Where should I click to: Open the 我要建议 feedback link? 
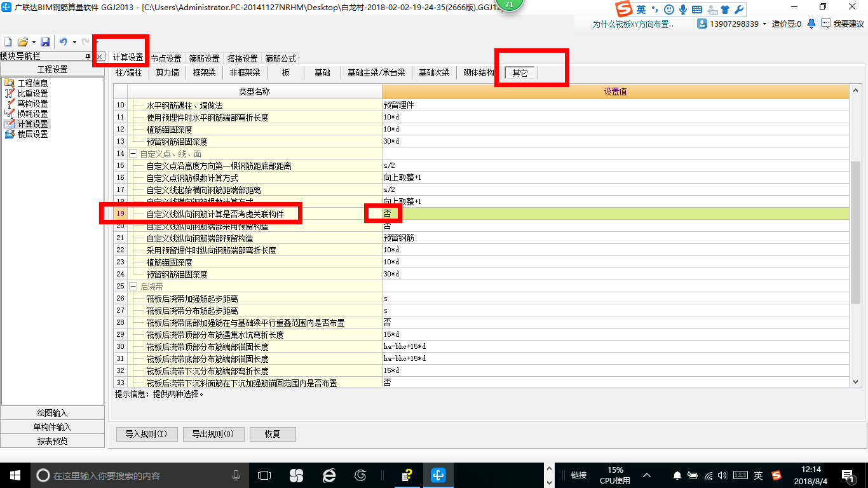tap(843, 24)
